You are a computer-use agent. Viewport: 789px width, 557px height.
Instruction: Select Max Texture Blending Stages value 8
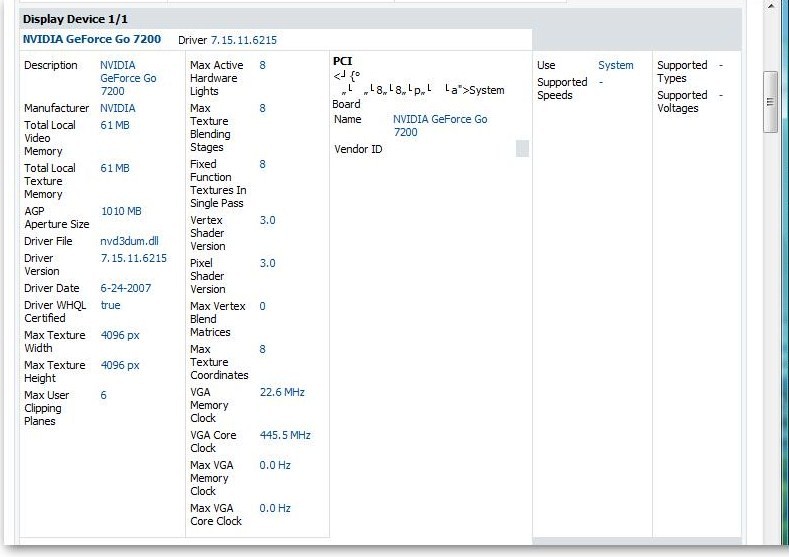pos(262,109)
